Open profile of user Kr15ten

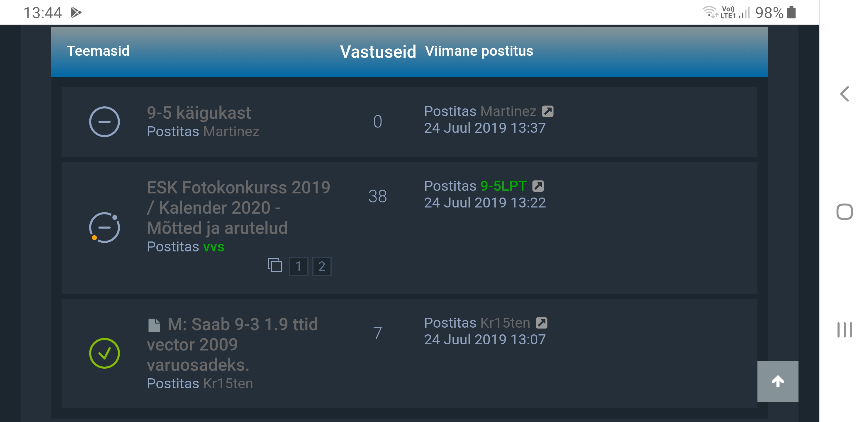pos(228,383)
